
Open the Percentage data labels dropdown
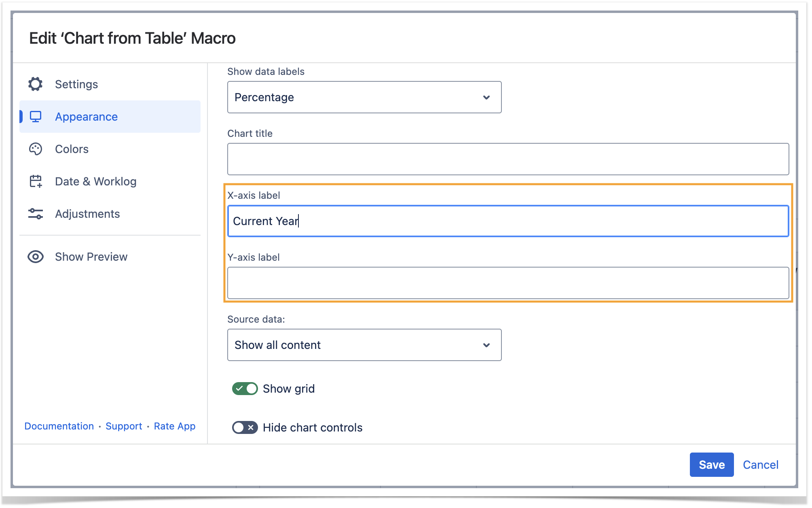click(x=364, y=97)
